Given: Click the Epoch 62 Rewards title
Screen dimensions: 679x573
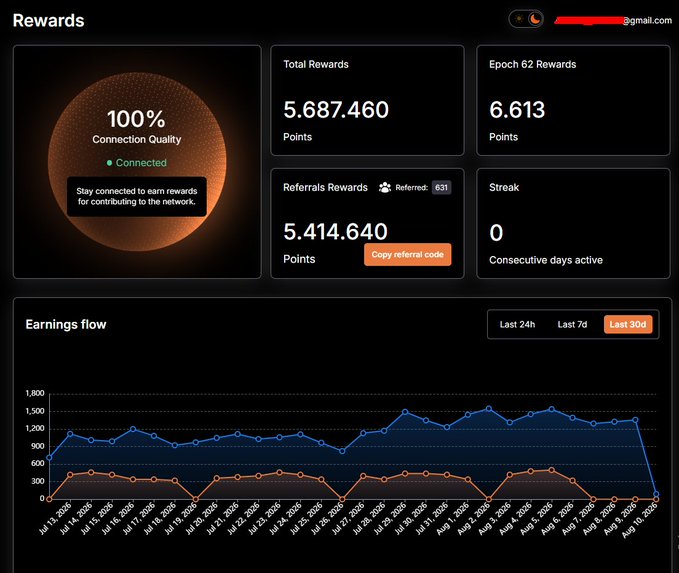Looking at the screenshot, I should (533, 65).
